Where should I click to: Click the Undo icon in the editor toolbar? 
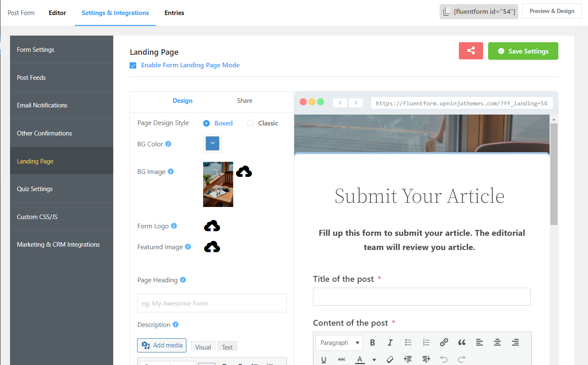[443, 359]
